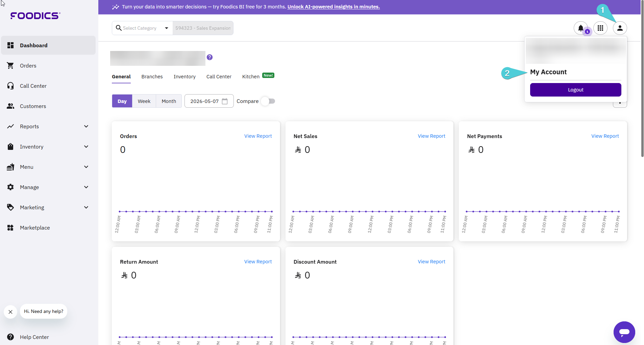
Task: Click the Orders cart icon
Action: click(10, 65)
